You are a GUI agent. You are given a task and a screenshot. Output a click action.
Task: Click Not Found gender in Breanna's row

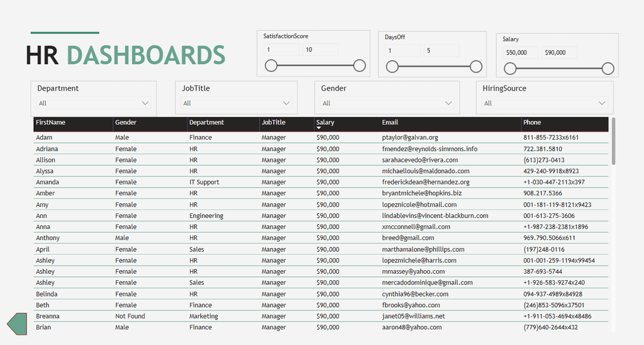tap(130, 316)
